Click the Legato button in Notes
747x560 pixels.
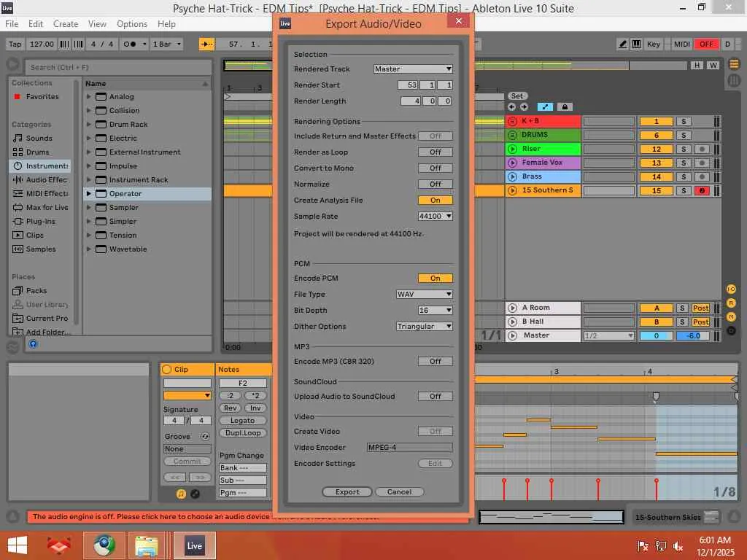(x=242, y=421)
